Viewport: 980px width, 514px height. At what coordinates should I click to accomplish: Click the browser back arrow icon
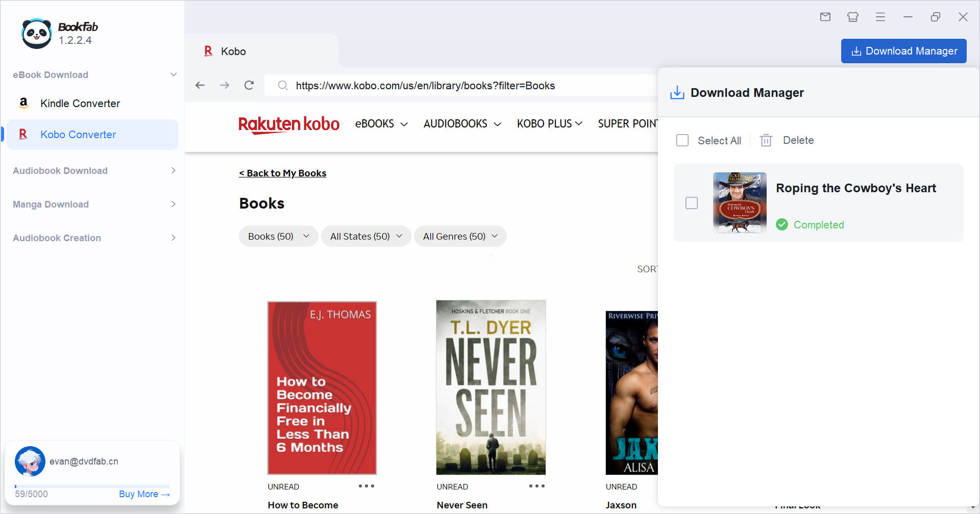pos(200,85)
